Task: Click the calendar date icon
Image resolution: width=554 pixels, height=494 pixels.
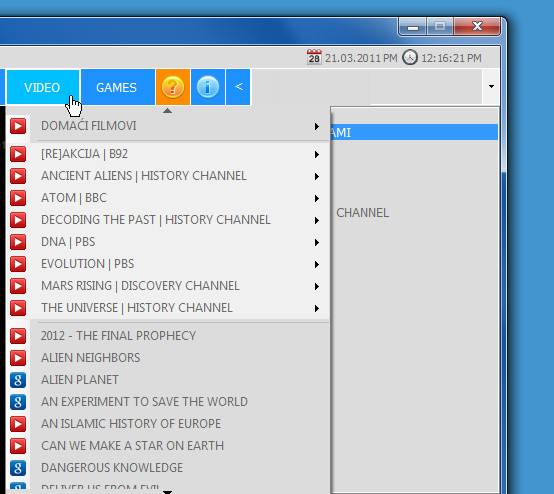Action: pos(314,57)
